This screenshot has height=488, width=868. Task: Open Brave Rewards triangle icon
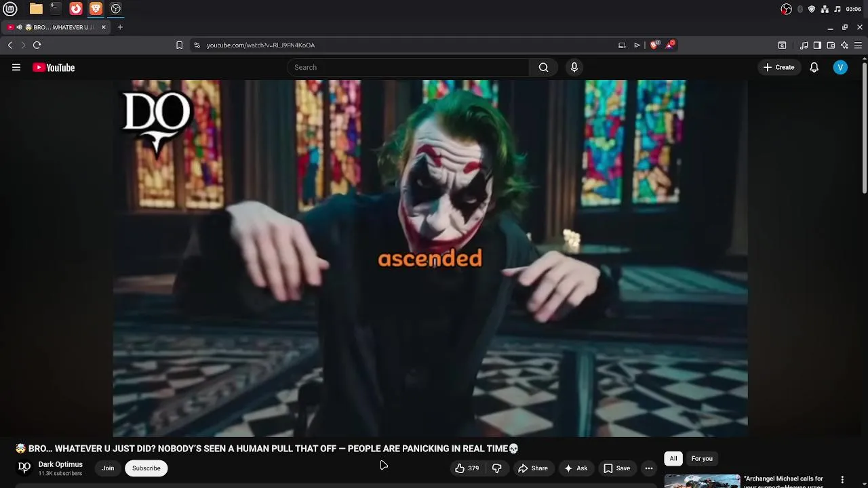670,45
